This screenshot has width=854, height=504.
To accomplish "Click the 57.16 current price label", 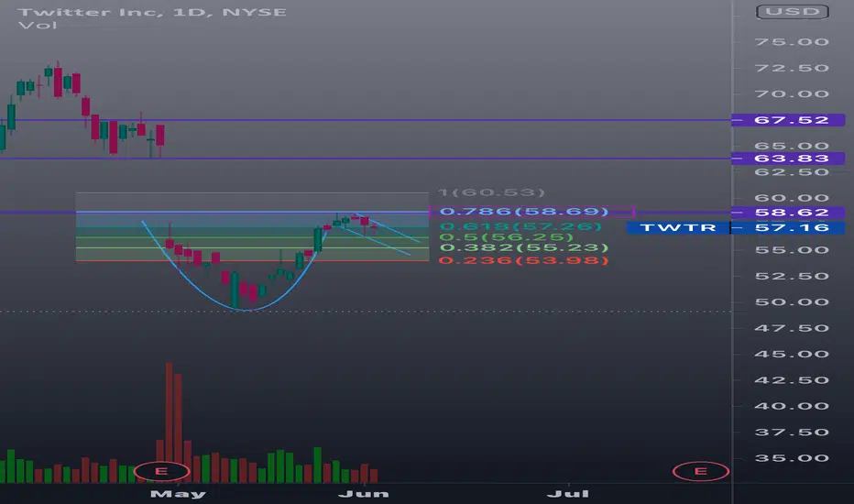I will click(787, 228).
